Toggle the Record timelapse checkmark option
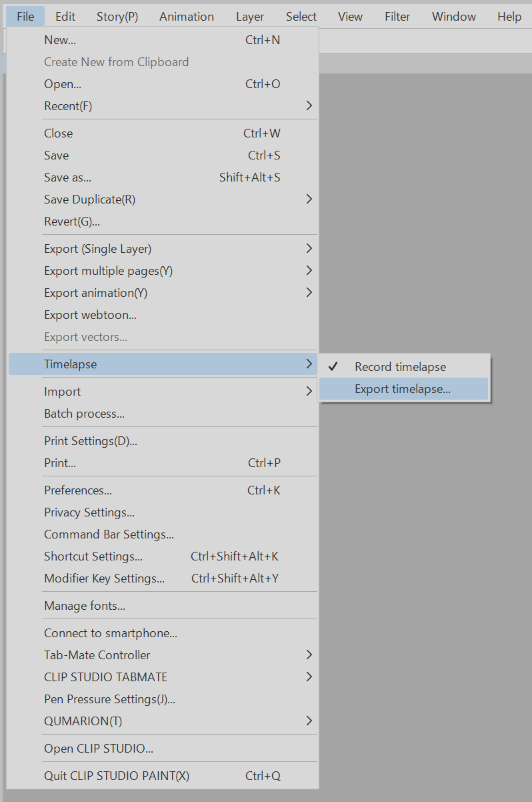Screen dimensions: 532x802 coord(400,367)
